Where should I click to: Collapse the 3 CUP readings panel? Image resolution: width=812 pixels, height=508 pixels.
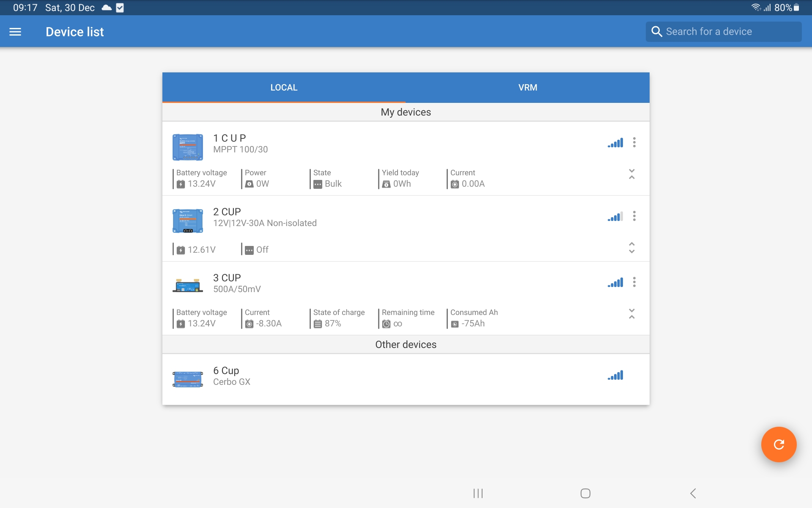[x=631, y=314]
